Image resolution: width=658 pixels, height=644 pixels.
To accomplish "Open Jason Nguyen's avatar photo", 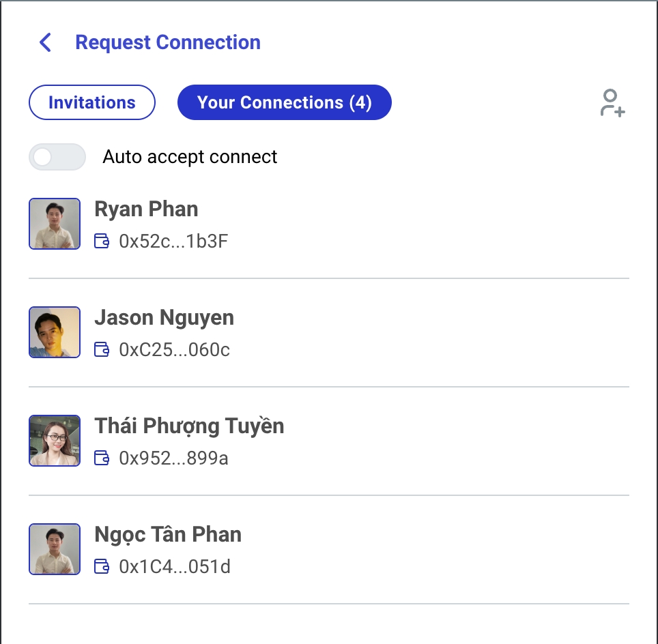I will [55, 332].
